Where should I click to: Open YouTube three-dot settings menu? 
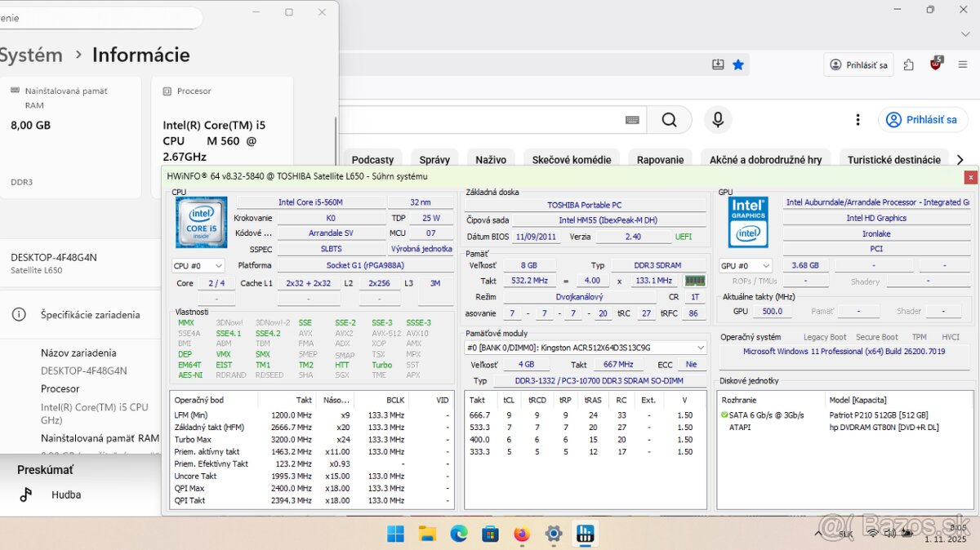coord(857,120)
